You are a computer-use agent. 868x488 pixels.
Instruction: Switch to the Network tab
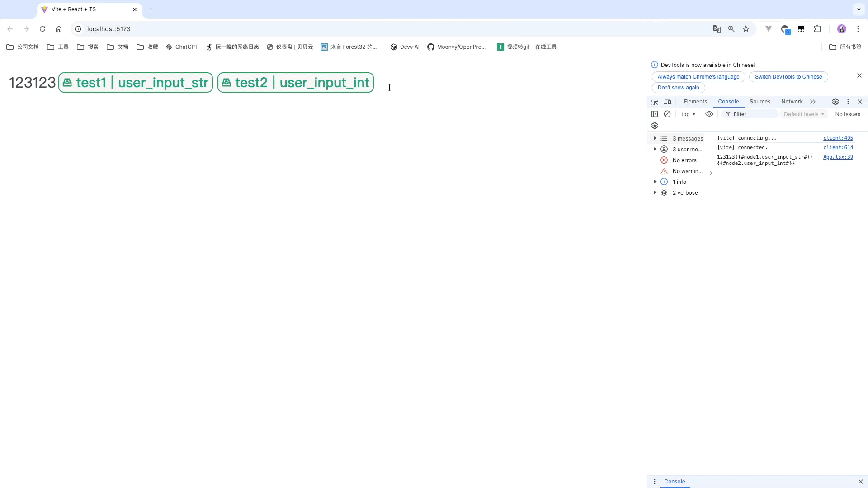click(x=792, y=102)
